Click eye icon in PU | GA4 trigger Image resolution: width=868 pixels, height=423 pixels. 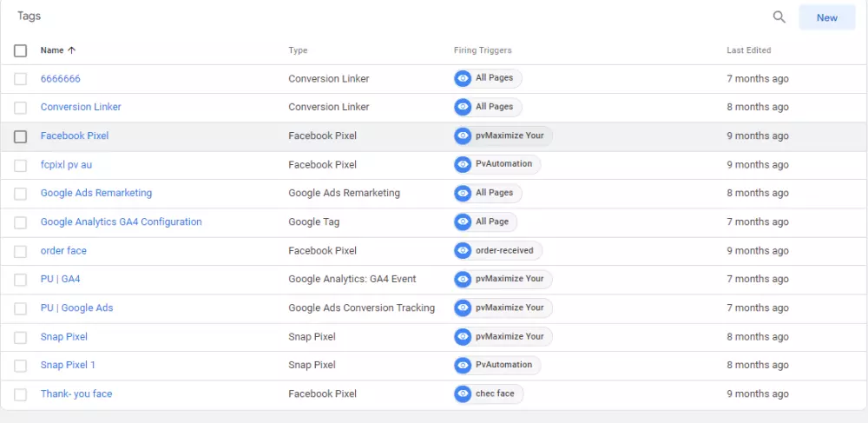(x=464, y=280)
